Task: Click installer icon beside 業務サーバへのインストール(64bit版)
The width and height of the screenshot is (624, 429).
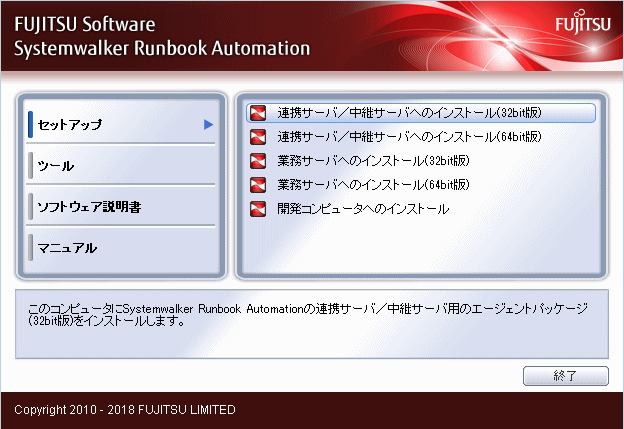Action: click(258, 185)
